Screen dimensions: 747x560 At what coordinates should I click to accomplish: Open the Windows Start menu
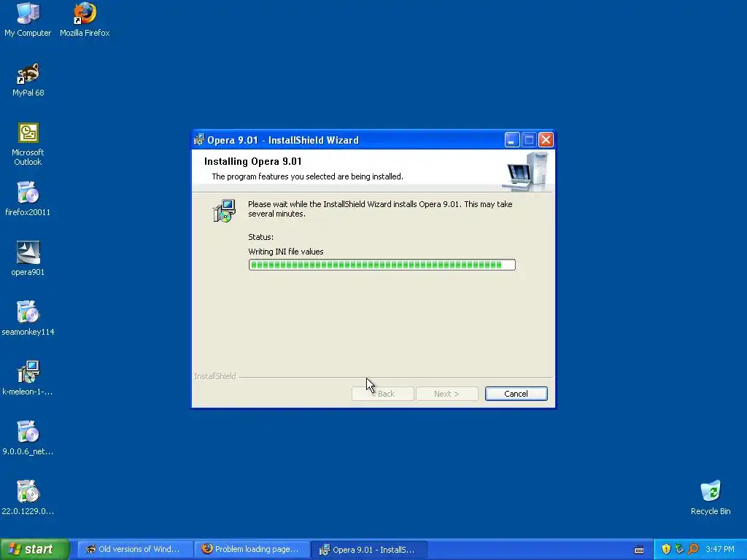point(34,550)
